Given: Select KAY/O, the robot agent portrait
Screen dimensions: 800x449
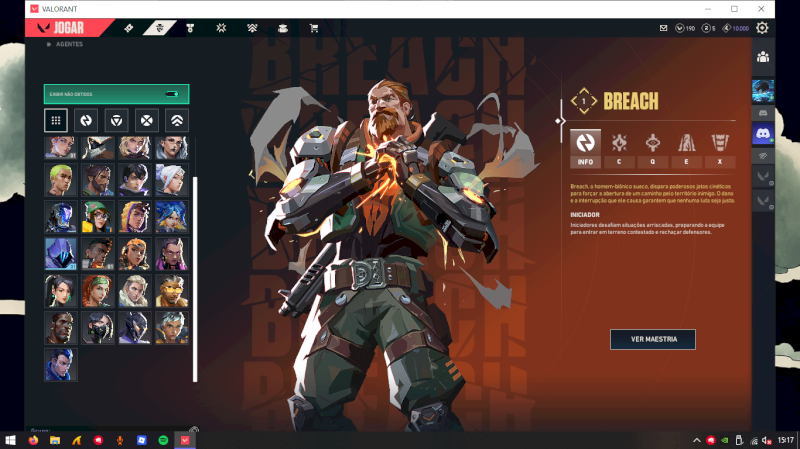Looking at the screenshot, I should point(61,217).
